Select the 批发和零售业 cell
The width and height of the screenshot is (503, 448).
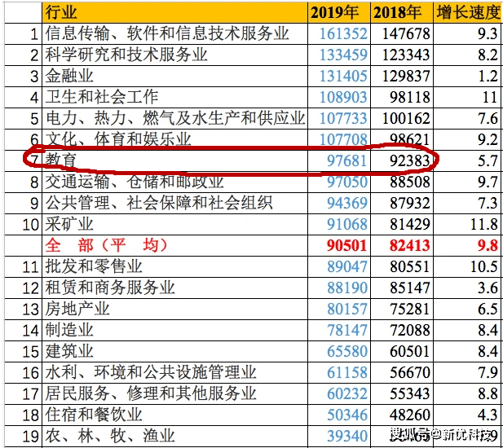[174, 266]
